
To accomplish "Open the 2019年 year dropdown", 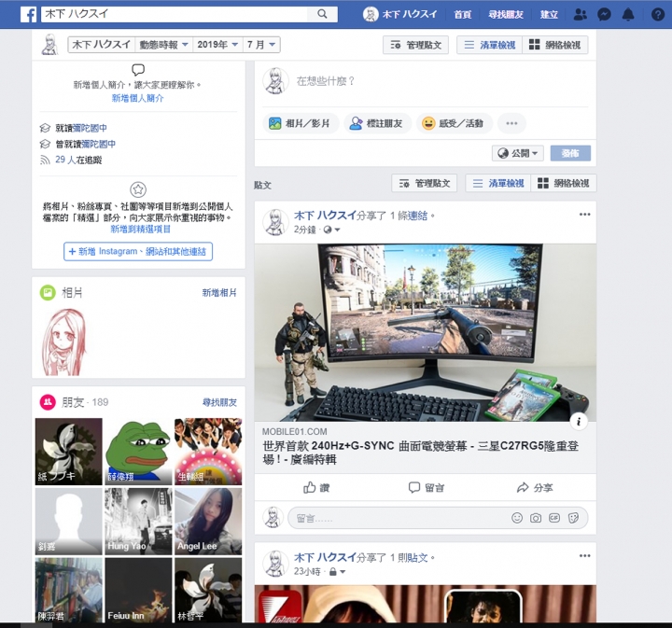I will pos(217,45).
